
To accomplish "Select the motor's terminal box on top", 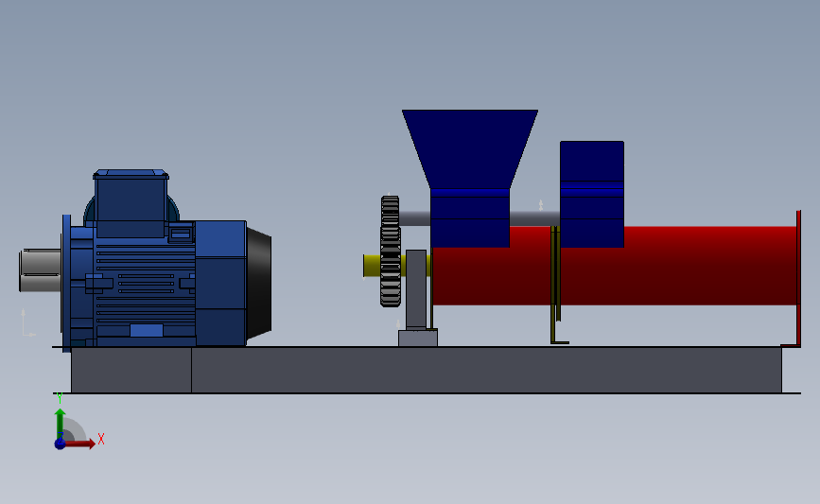I will (131, 201).
